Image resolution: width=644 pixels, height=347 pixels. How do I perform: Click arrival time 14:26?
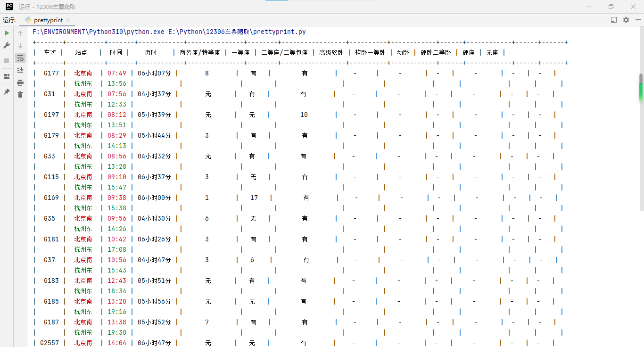[117, 229]
